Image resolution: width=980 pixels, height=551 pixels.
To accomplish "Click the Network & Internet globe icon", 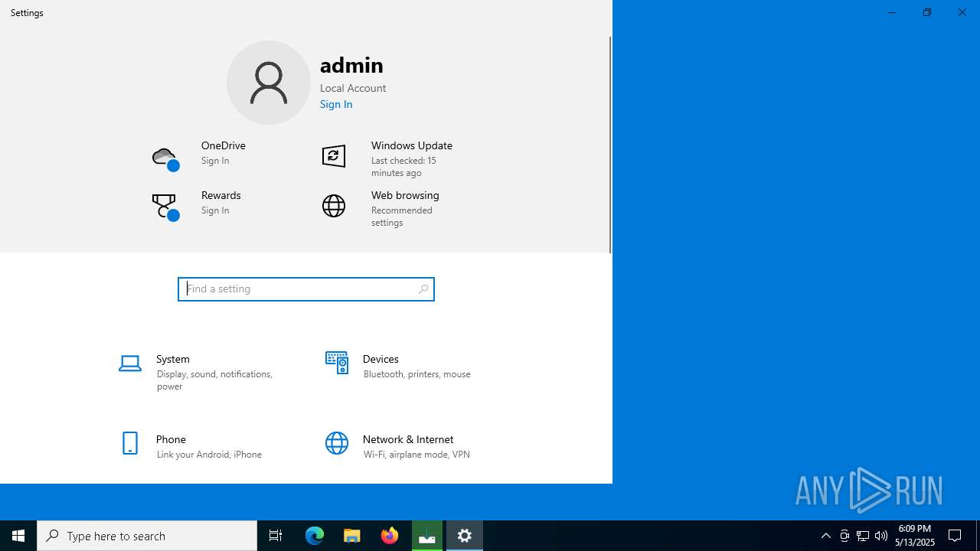I will coord(337,443).
